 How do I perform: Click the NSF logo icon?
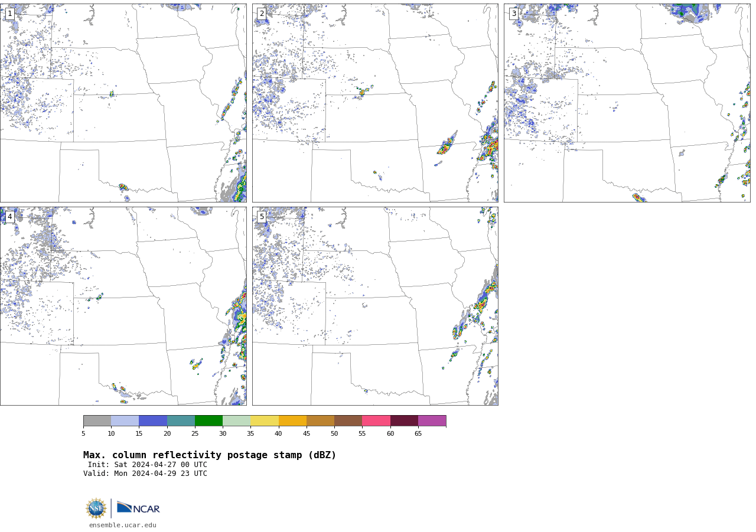click(96, 508)
